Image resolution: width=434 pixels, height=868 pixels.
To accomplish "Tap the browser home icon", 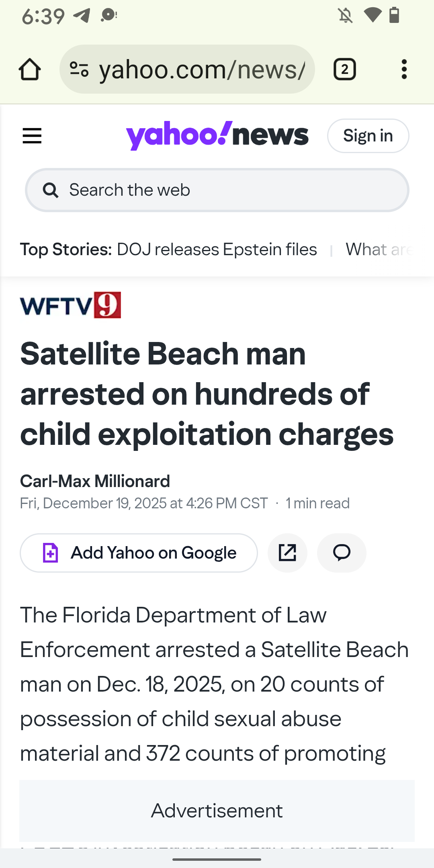I will [30, 70].
